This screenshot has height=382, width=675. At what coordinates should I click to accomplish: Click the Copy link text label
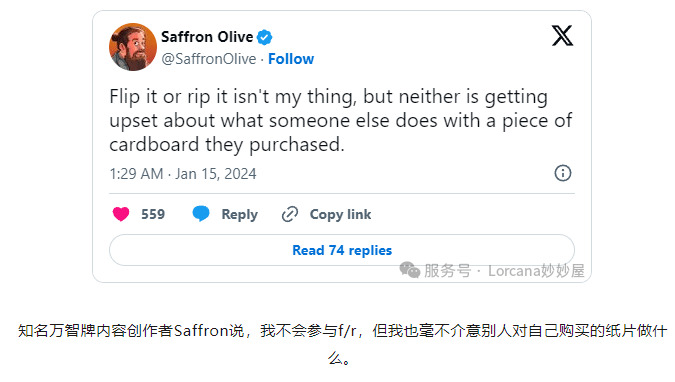(x=341, y=214)
